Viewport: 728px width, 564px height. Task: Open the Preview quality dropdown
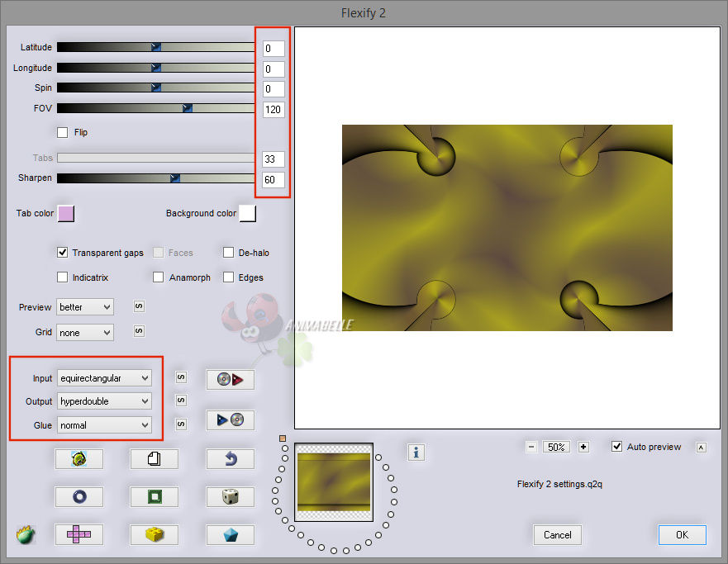85,307
